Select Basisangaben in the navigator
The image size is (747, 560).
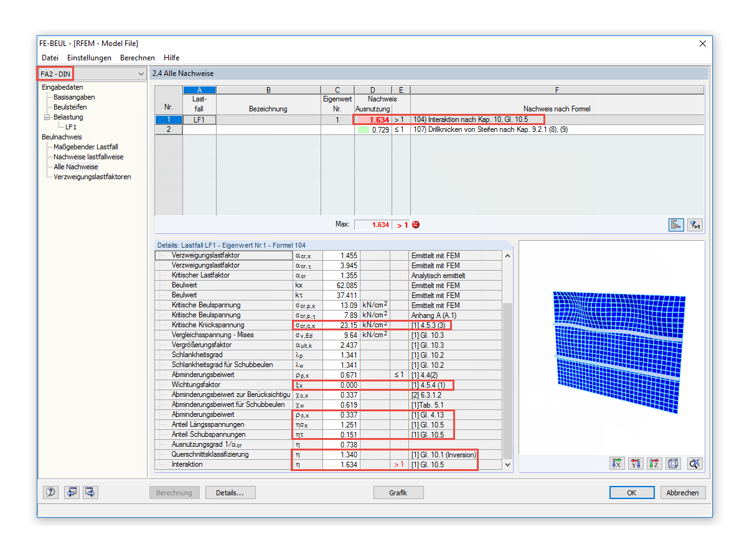pyautogui.click(x=74, y=97)
